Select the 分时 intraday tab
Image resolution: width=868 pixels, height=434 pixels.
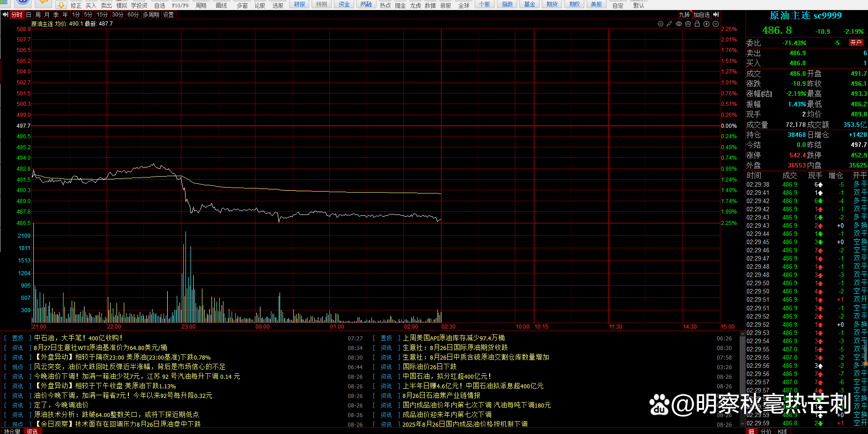pos(17,15)
